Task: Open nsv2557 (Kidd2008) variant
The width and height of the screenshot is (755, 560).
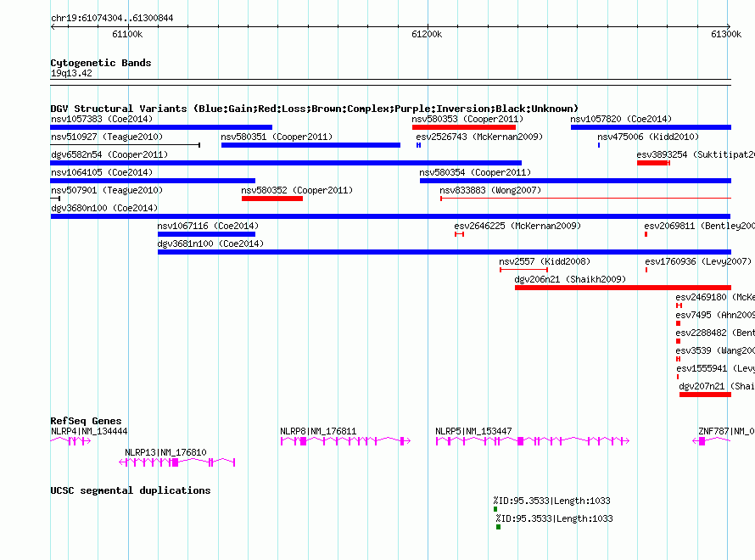Action: click(x=544, y=261)
